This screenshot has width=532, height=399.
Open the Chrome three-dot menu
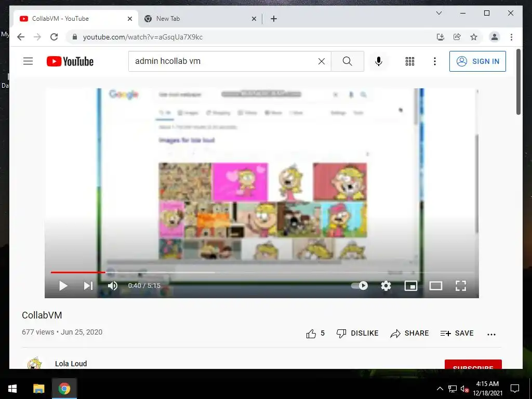tap(511, 37)
